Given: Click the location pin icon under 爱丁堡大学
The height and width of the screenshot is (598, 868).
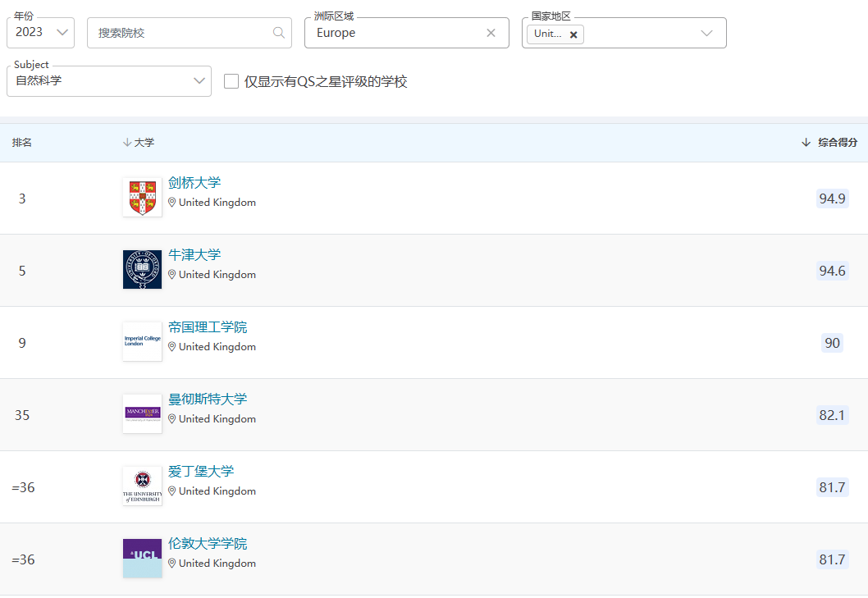Looking at the screenshot, I should 172,491.
